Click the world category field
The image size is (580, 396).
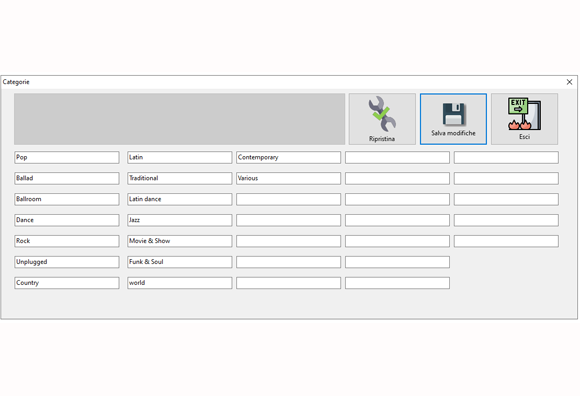(180, 283)
